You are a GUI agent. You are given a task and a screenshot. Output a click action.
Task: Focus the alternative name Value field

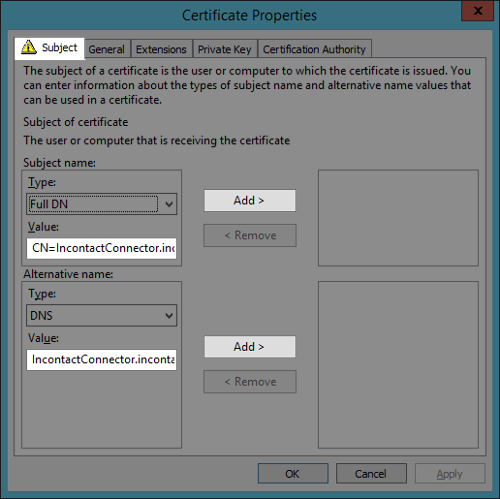[x=101, y=360]
